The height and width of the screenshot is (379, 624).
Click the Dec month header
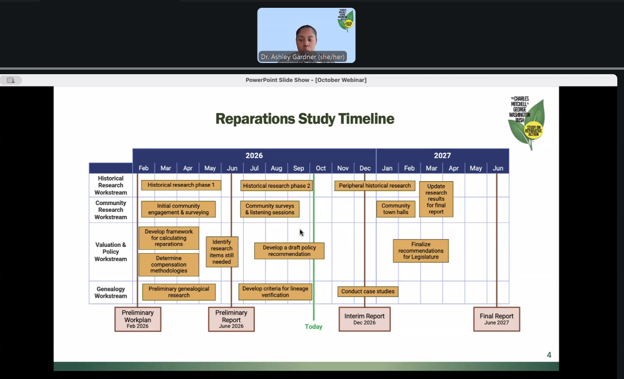click(365, 168)
